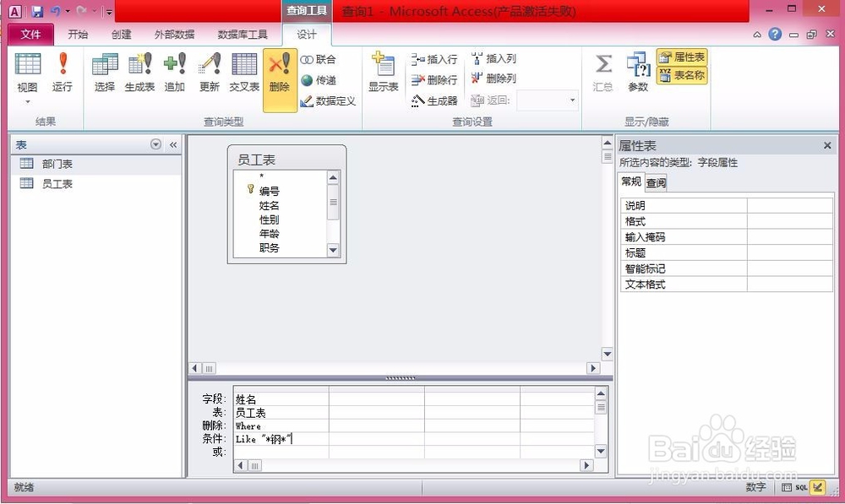The height and width of the screenshot is (504, 845).
Task: Undo with the quick access toolbar
Action: pos(56,11)
